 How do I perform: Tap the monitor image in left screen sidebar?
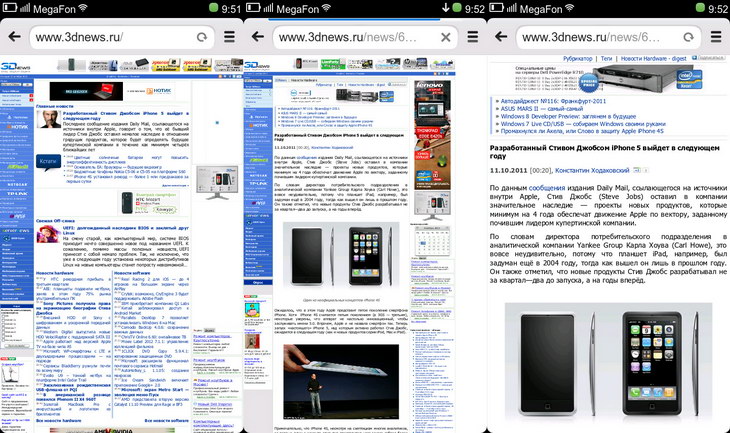click(217, 182)
